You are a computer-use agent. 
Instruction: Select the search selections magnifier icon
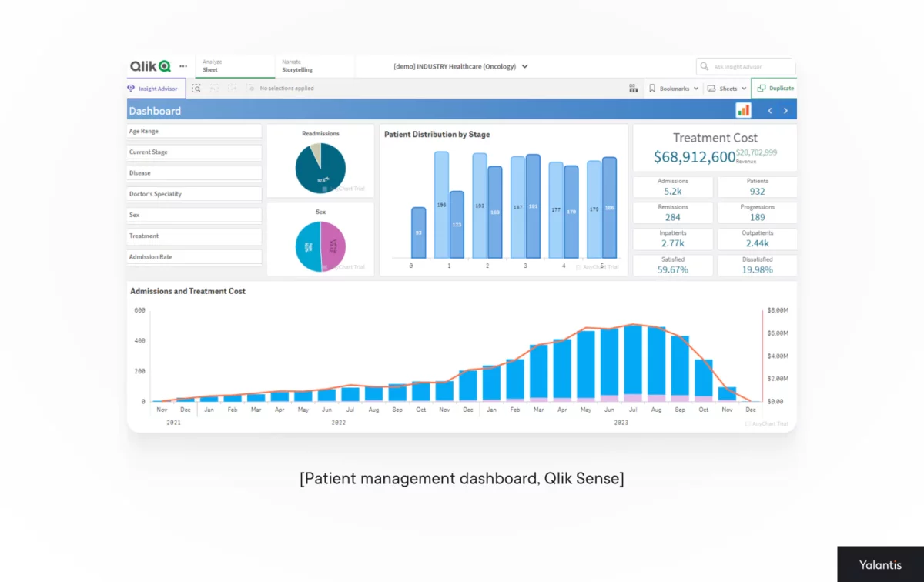point(197,88)
